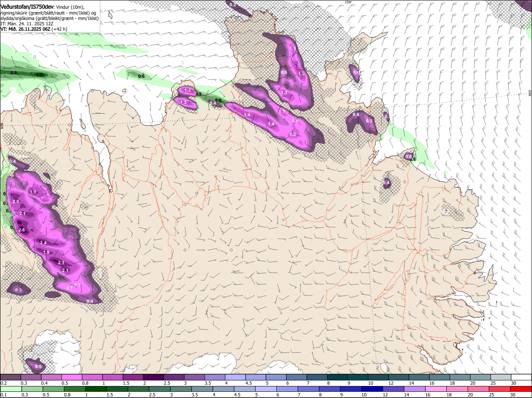Image resolution: width=532 pixels, height=398 pixels.
Task: Pick the snow legend swatch between 0.5 and 0.8
Action: (x=71, y=377)
